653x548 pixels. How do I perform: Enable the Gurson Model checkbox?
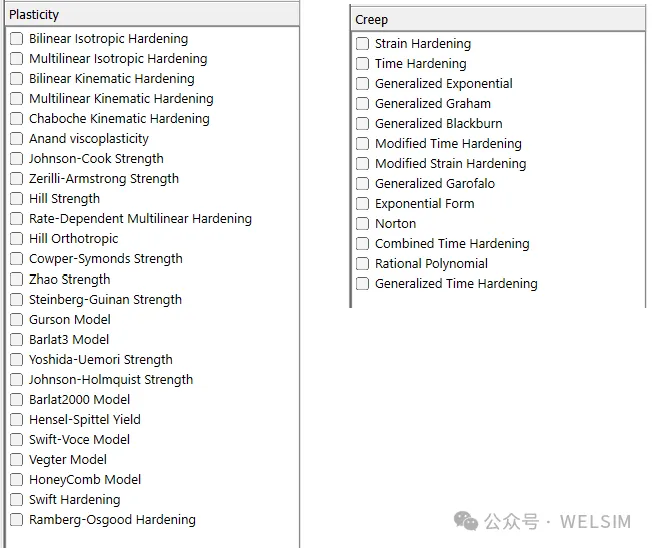(x=17, y=319)
